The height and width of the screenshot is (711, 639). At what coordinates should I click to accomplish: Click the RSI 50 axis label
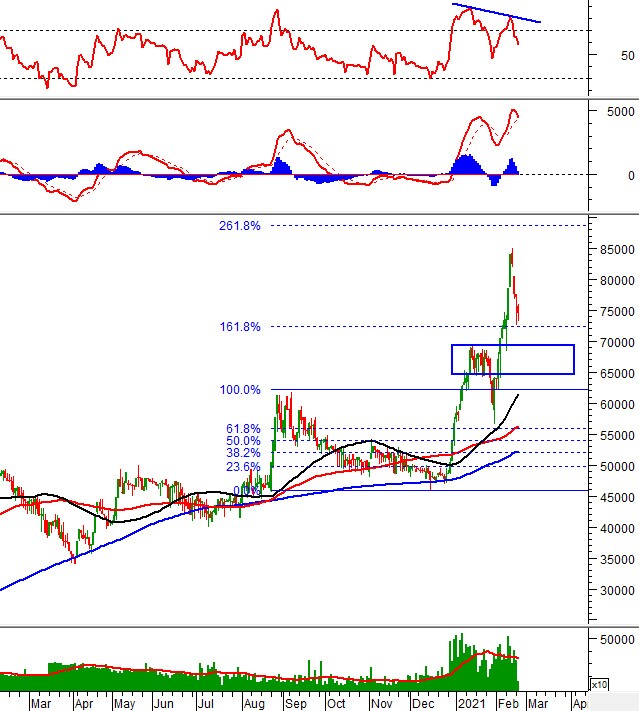(x=628, y=56)
